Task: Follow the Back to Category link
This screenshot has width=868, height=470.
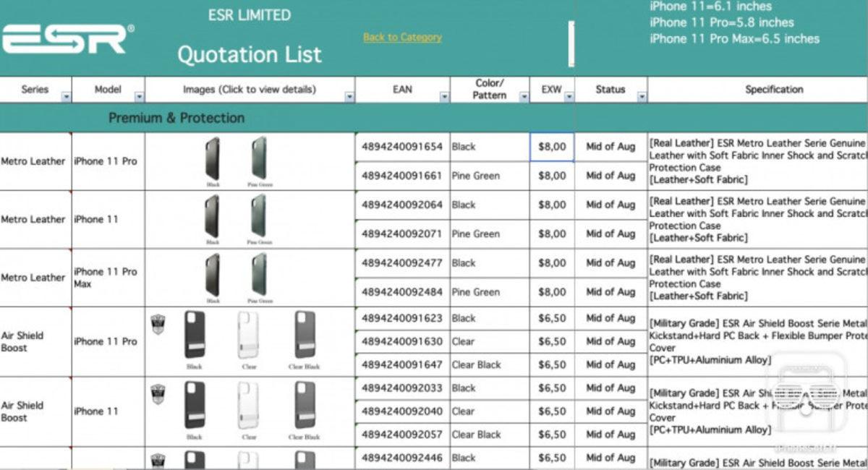Action: pos(401,38)
